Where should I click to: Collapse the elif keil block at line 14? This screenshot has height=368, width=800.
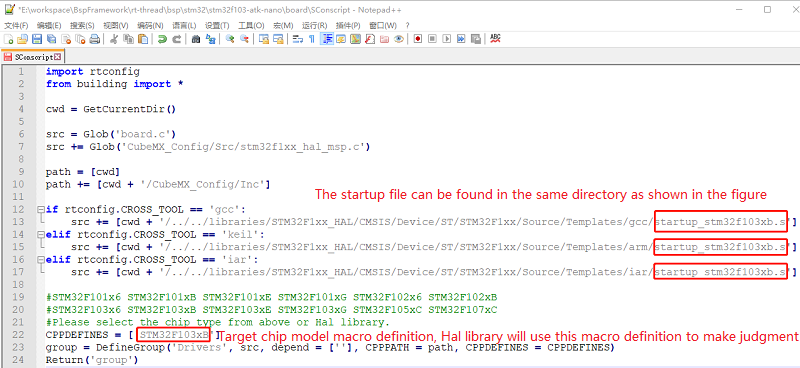(x=40, y=234)
